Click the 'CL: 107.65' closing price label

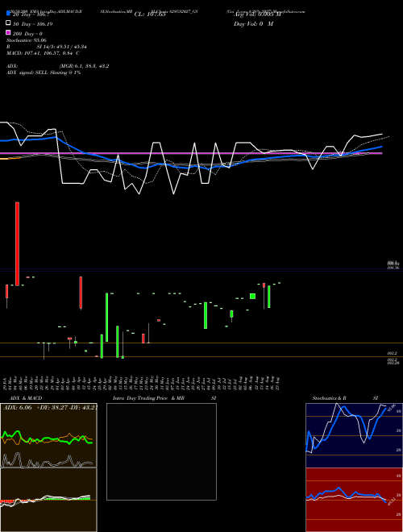pos(150,15)
